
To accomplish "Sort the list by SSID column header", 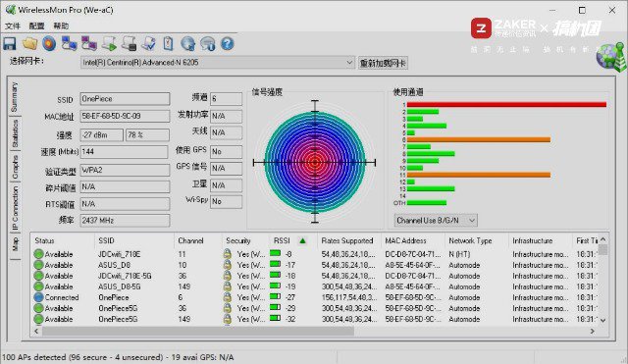I will pos(134,240).
